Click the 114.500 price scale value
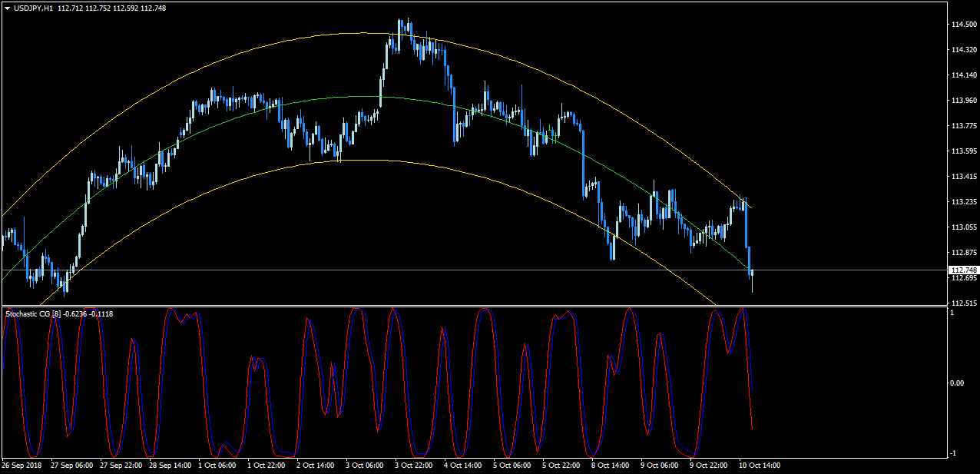Viewport: 980px width, 474px height. click(x=963, y=25)
